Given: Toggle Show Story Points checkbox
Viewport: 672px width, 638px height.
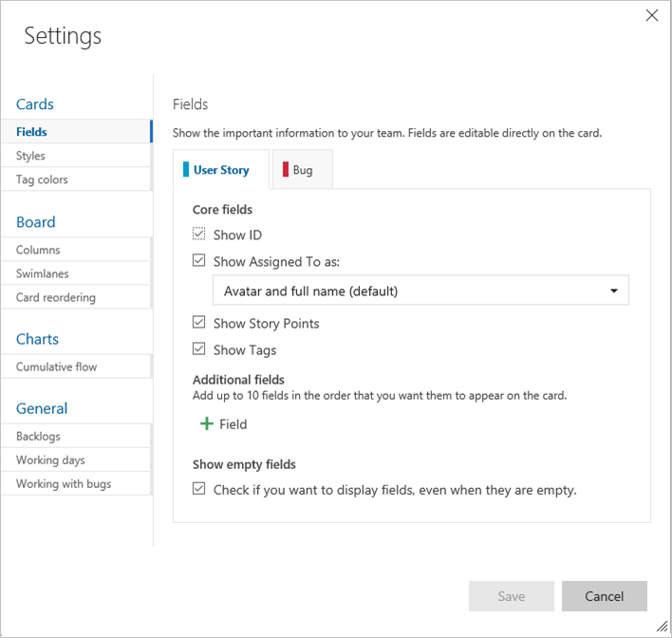Looking at the screenshot, I should click(x=198, y=322).
